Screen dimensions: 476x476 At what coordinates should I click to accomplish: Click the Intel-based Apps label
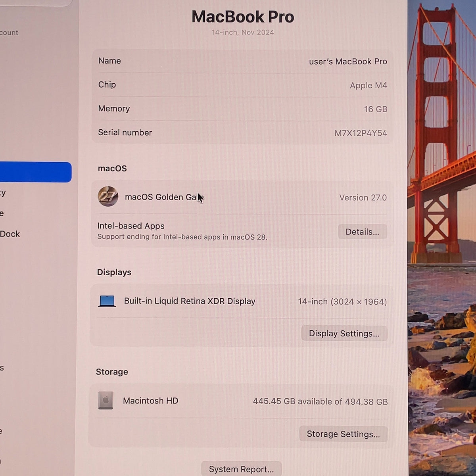(131, 226)
